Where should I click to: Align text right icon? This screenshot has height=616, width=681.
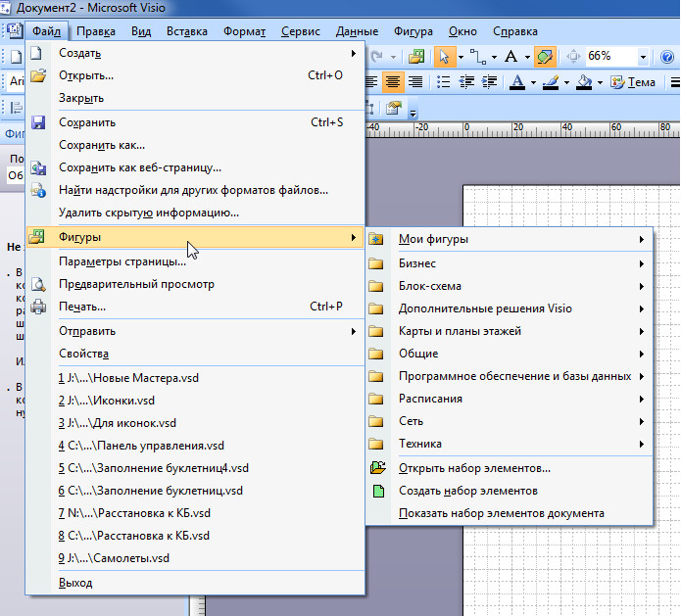click(x=415, y=81)
